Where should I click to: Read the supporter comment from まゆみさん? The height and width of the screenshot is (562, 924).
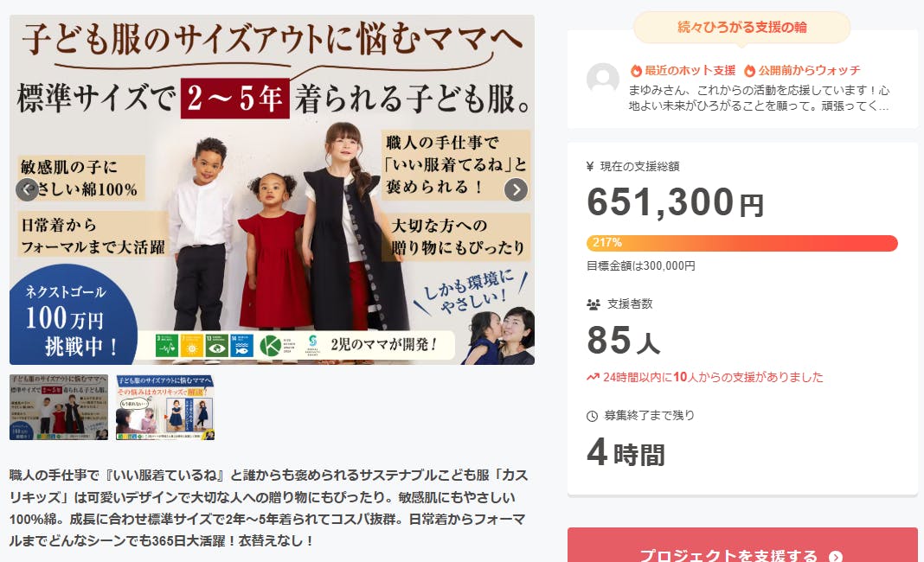[759, 99]
